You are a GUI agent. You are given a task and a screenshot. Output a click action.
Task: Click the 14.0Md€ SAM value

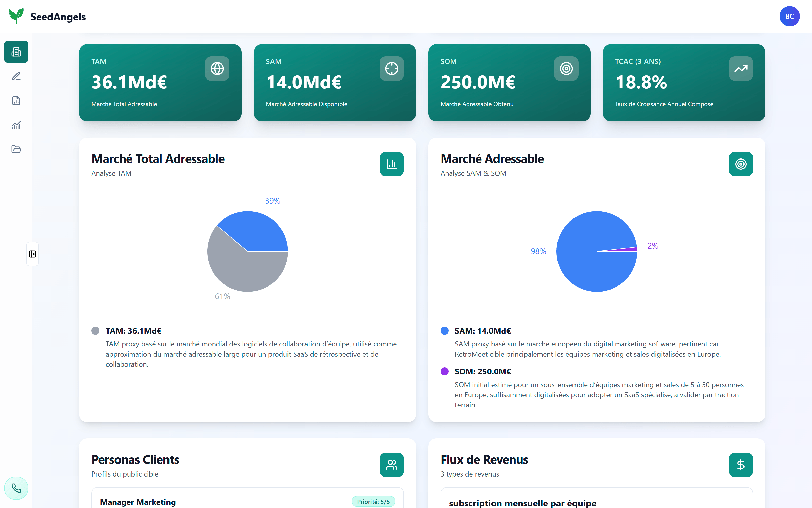(304, 82)
